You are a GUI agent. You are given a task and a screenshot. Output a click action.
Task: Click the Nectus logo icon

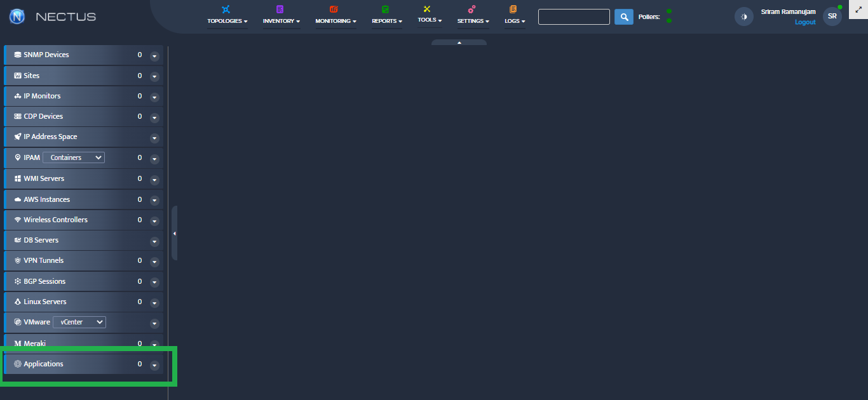pos(17,17)
